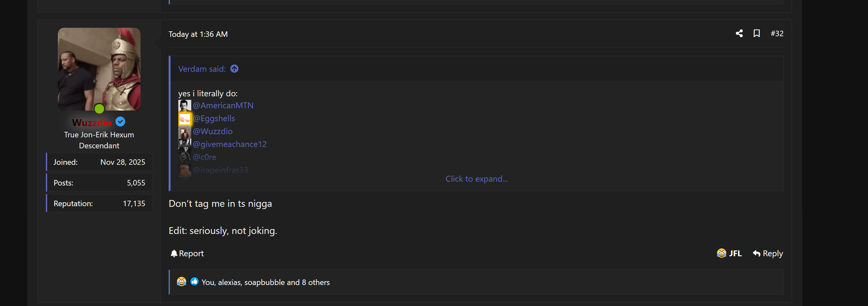Screen dimensions: 868x306
Task: Open the quoted post via the up-arrow icon
Action: pyautogui.click(x=234, y=69)
